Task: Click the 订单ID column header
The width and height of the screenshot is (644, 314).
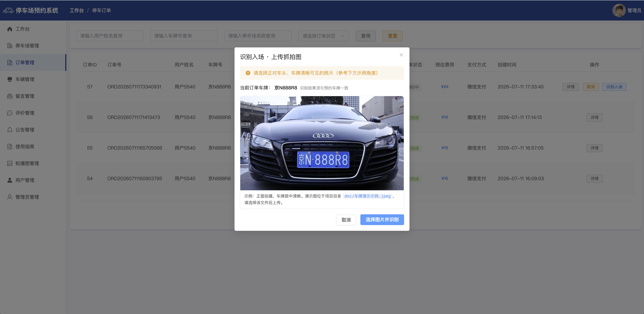Action: tap(90, 65)
